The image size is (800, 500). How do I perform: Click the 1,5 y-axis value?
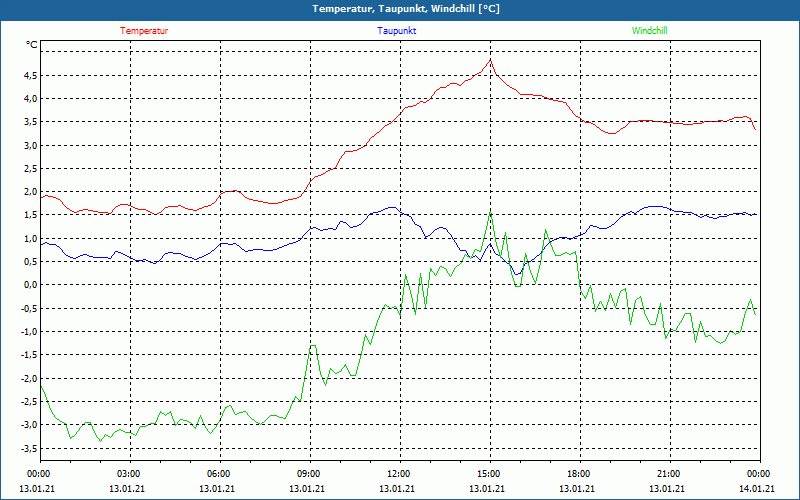(x=31, y=215)
